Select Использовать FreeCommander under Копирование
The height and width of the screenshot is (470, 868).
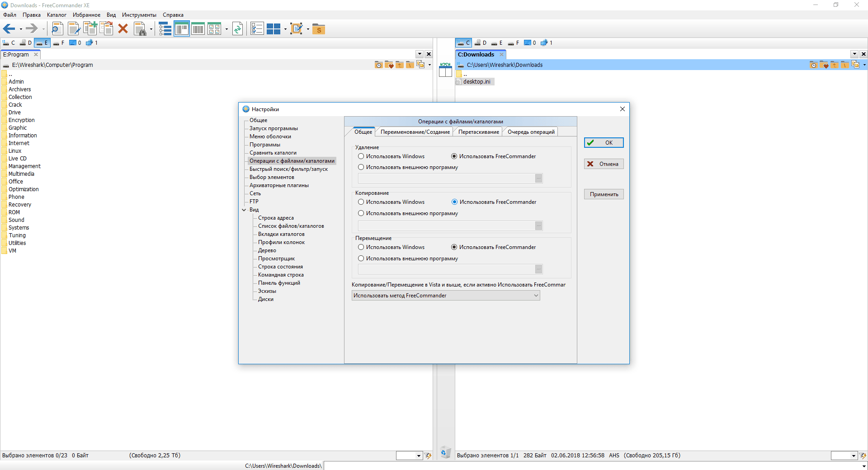click(x=494, y=202)
